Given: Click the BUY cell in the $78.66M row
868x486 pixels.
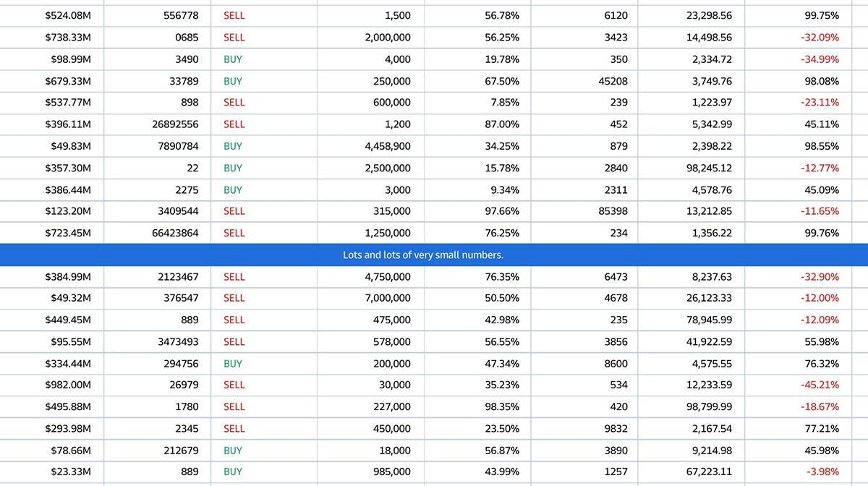Looking at the screenshot, I should [x=233, y=450].
